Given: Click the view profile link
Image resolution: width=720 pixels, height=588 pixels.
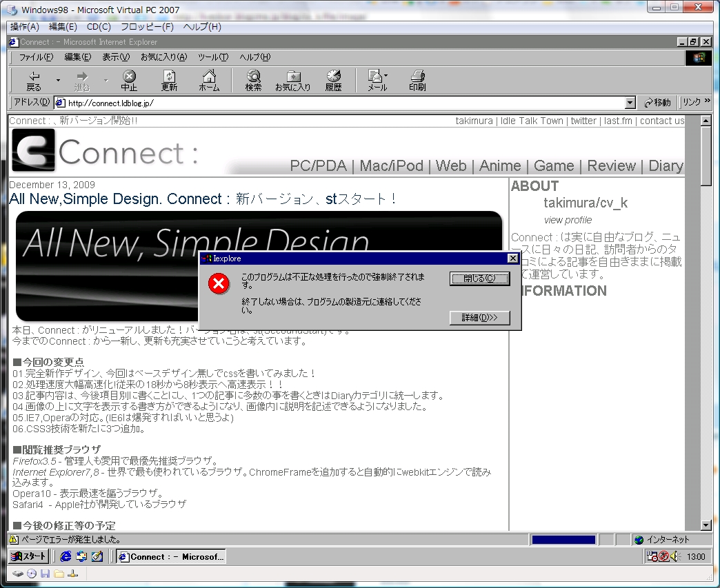Looking at the screenshot, I should click(x=568, y=221).
